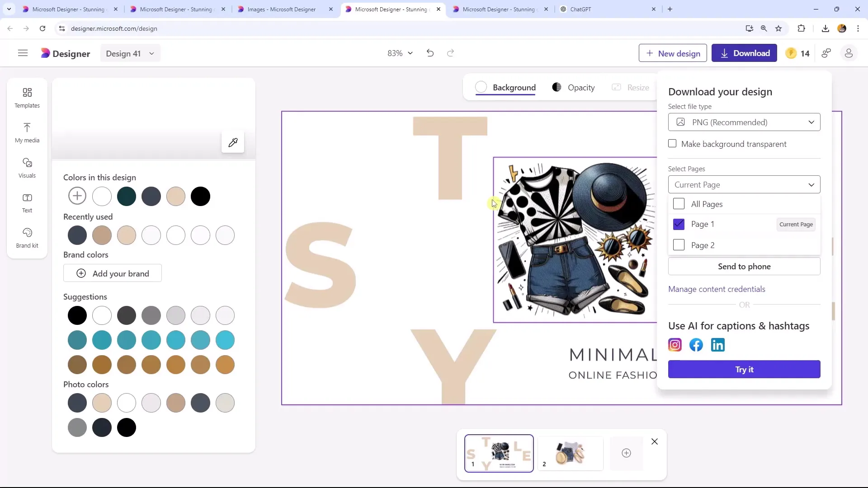868x488 pixels.
Task: Click the eyedropper color picker icon
Action: pos(232,142)
